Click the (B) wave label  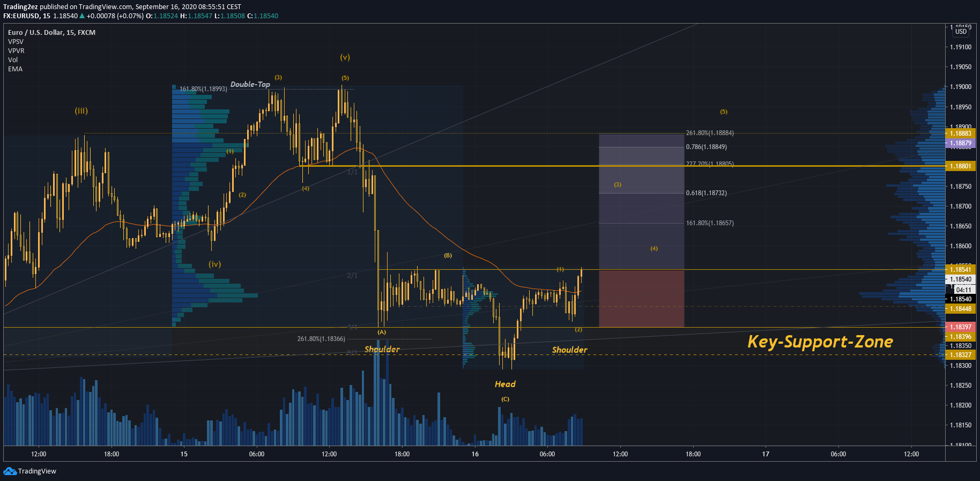pyautogui.click(x=448, y=255)
